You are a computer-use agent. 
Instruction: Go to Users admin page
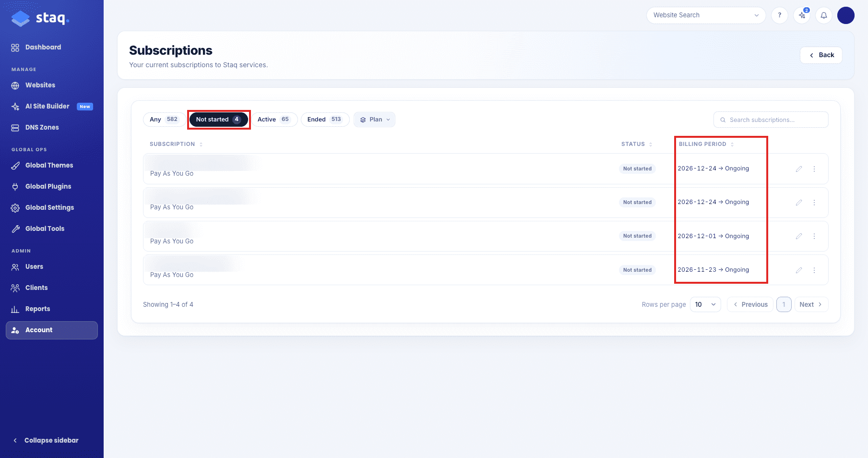pos(52,266)
